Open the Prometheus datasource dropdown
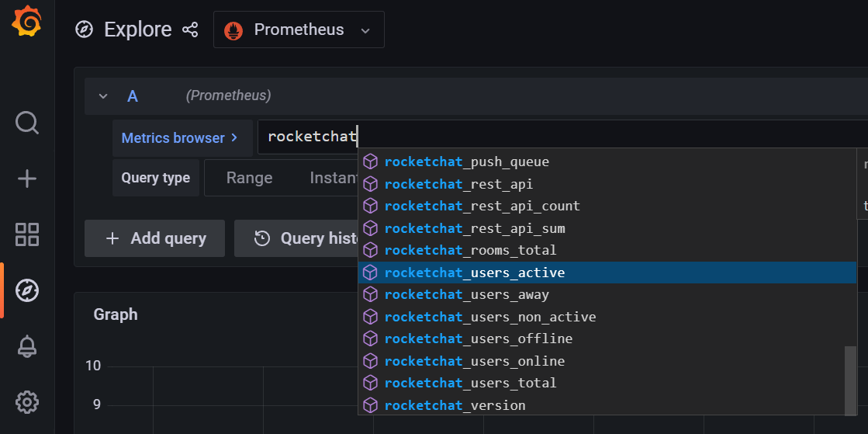This screenshot has height=434, width=868. click(299, 30)
